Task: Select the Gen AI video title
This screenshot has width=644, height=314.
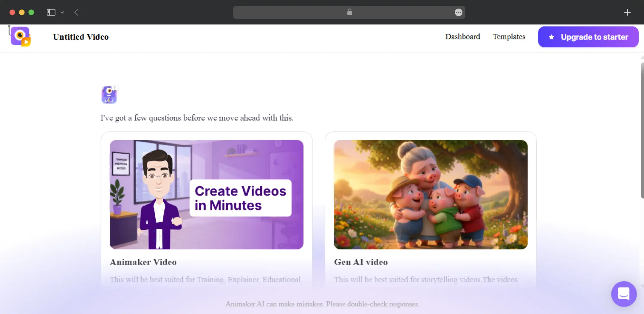Action: pos(361,262)
